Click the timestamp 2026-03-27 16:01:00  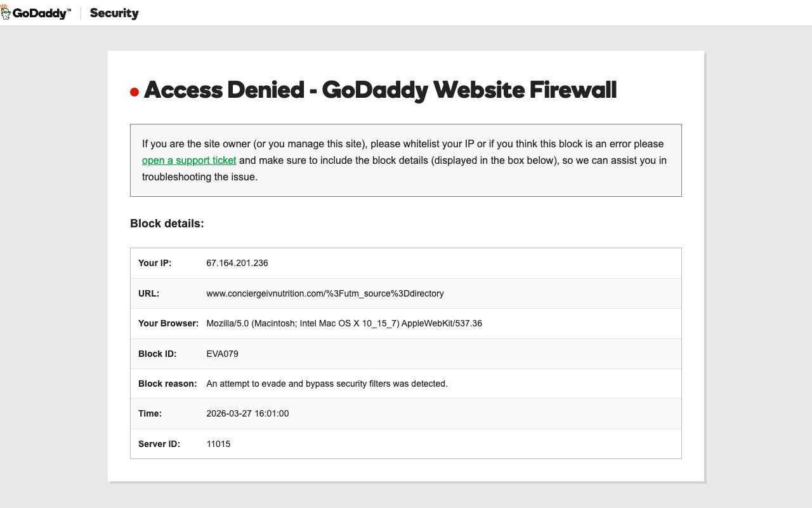pos(247,413)
